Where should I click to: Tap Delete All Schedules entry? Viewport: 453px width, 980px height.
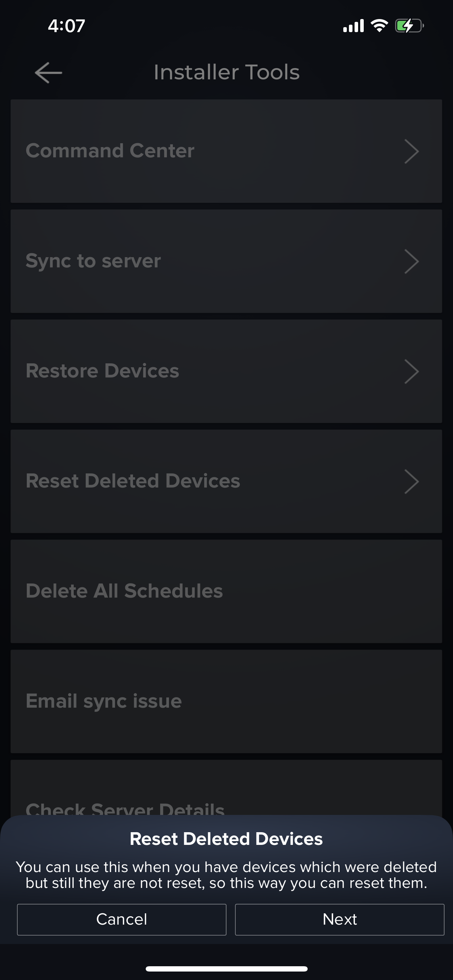[125, 591]
